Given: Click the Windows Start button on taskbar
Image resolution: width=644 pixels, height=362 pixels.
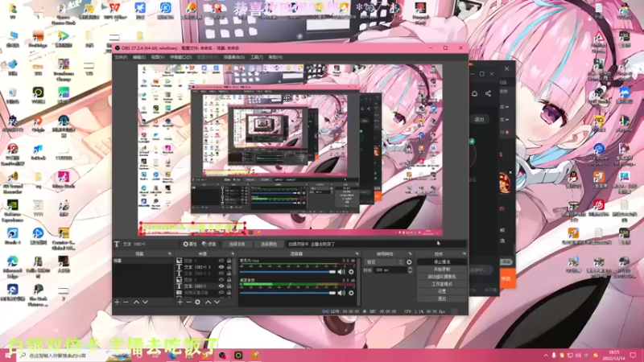Looking at the screenshot, I should pos(7,356).
